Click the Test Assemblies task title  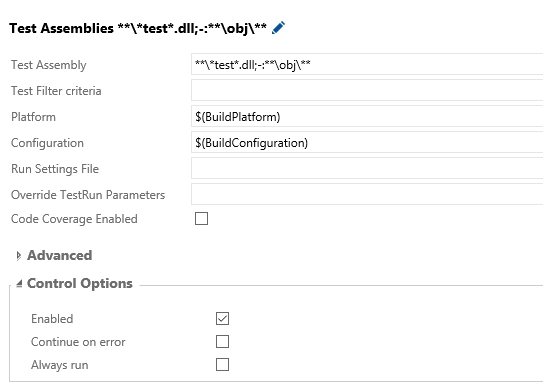pyautogui.click(x=138, y=28)
